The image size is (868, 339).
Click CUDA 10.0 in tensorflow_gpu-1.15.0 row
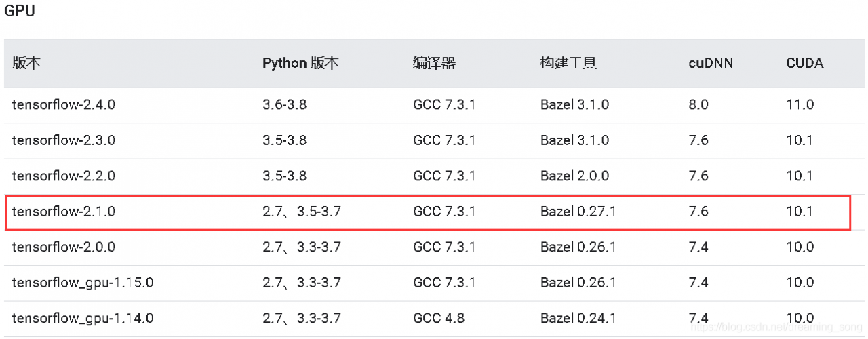click(800, 282)
